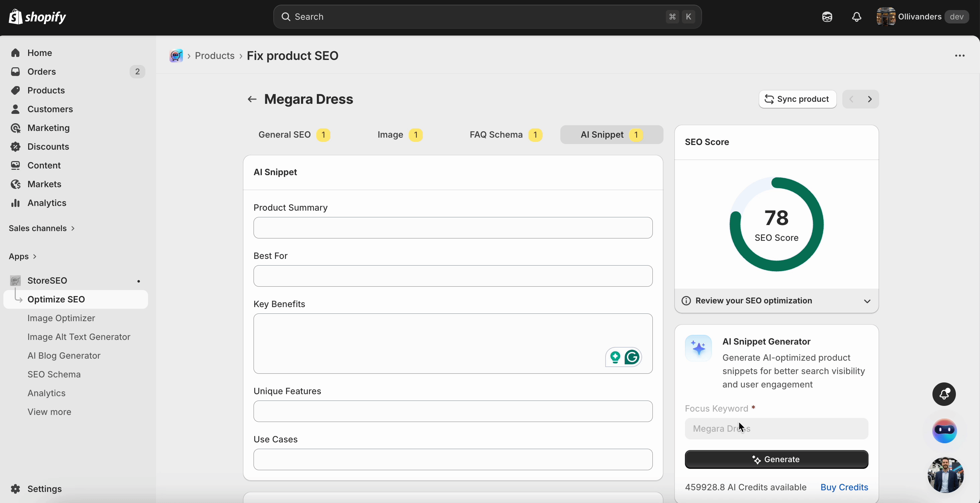Open the Shopify notifications bell
Screen dimensions: 980x503
(856, 17)
